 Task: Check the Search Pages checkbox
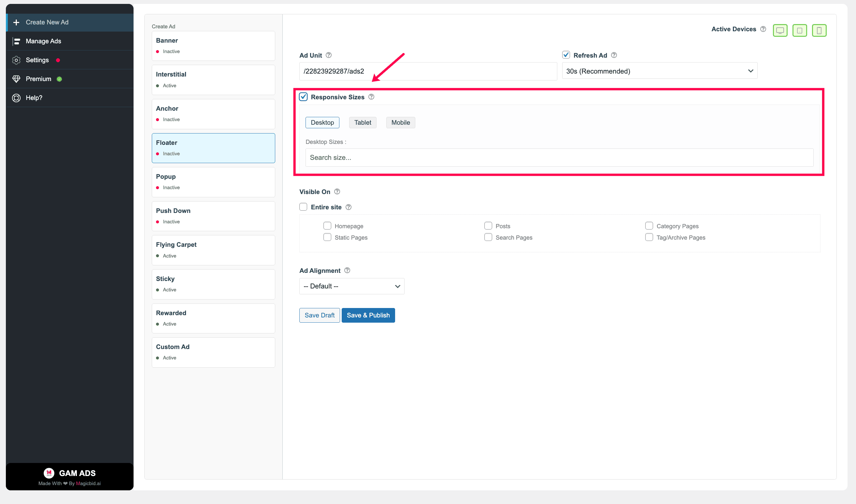click(488, 237)
